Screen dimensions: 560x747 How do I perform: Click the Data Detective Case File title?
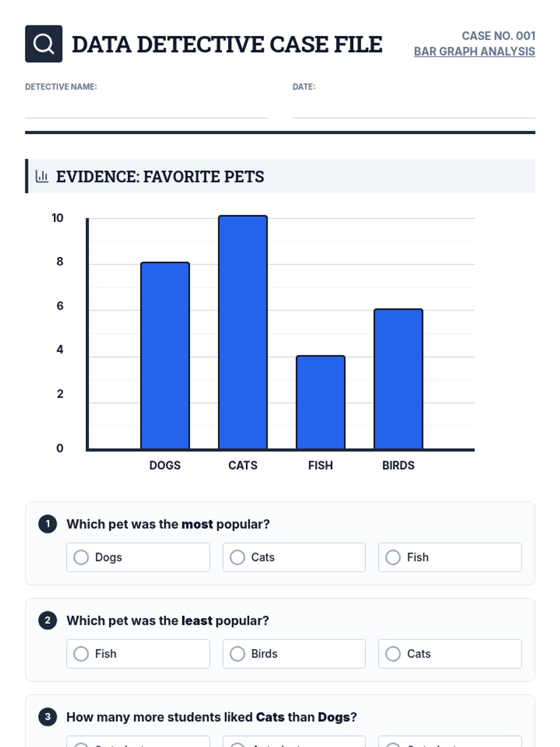(x=227, y=44)
